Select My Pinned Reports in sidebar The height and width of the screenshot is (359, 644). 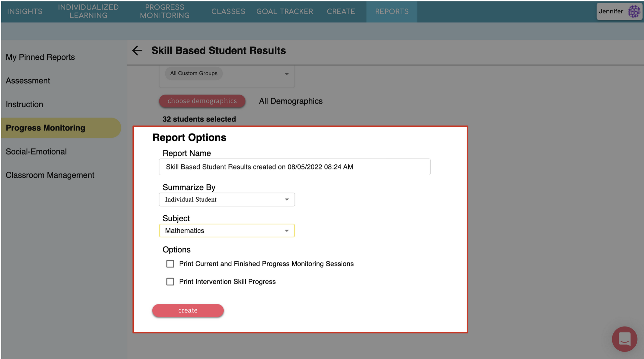point(40,57)
